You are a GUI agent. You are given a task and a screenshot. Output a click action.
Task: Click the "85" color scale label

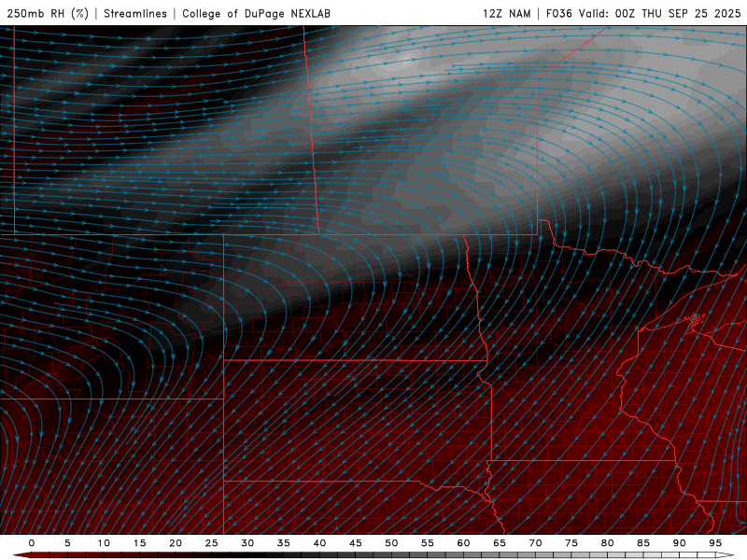pyautogui.click(x=643, y=543)
